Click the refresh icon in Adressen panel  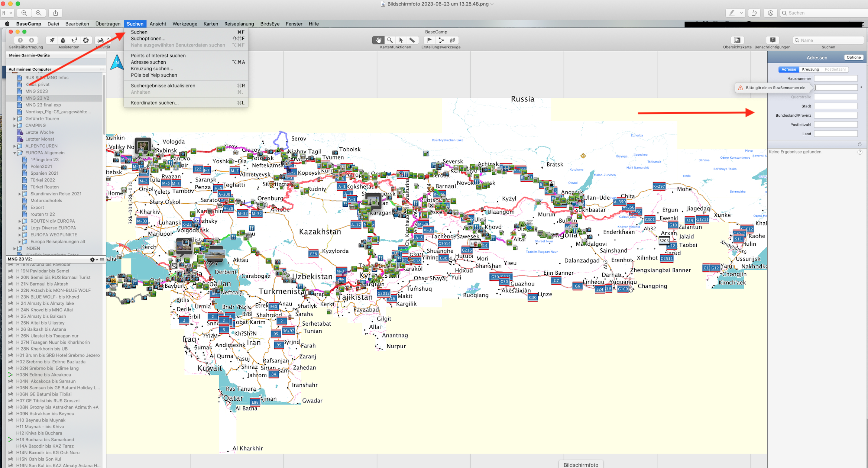tap(860, 144)
